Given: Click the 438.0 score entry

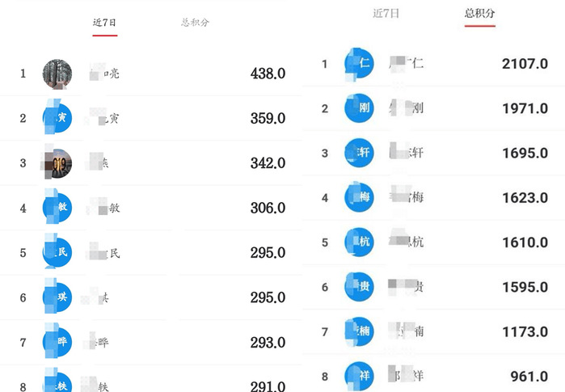Looking at the screenshot, I should 268,74.
